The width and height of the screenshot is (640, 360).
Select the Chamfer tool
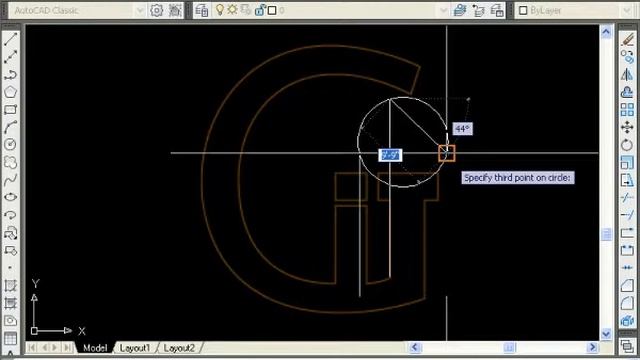627,285
